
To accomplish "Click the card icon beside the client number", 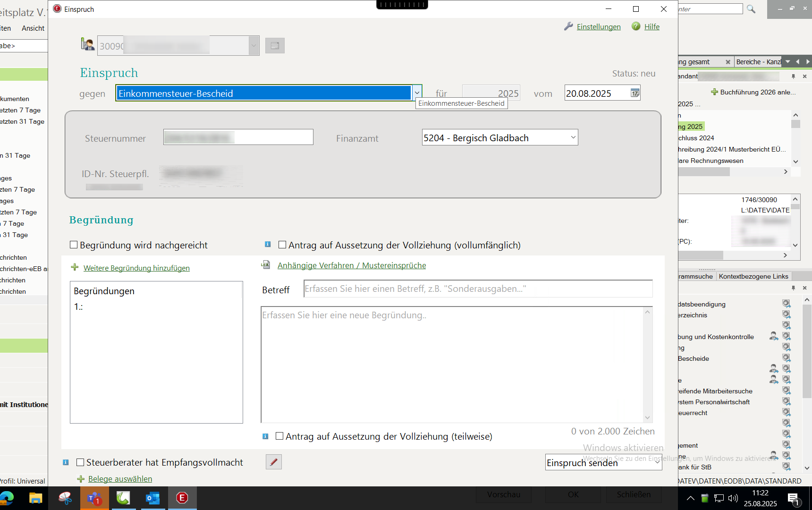I will (275, 46).
